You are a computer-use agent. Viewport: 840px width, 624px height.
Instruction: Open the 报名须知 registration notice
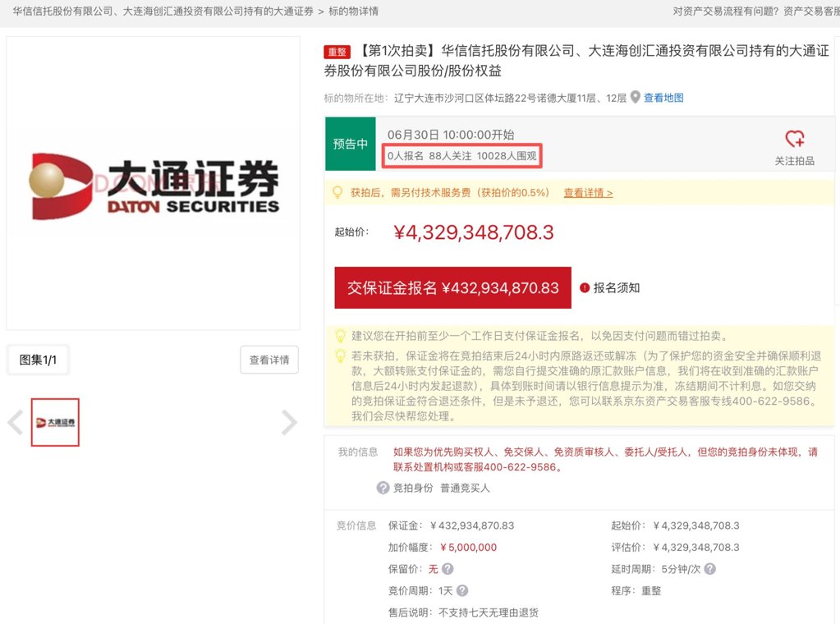pyautogui.click(x=616, y=287)
